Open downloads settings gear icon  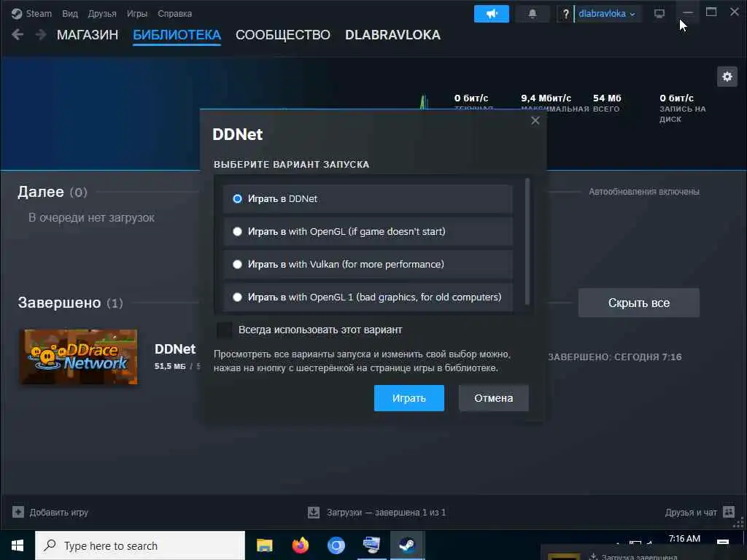(727, 76)
